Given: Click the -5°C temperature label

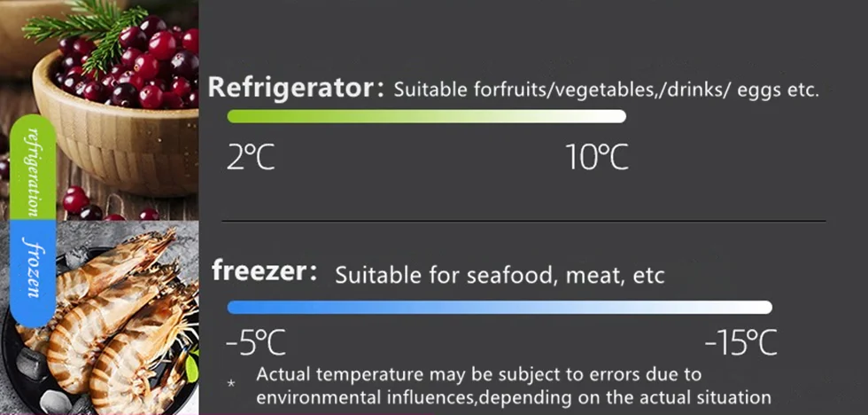Looking at the screenshot, I should [256, 343].
